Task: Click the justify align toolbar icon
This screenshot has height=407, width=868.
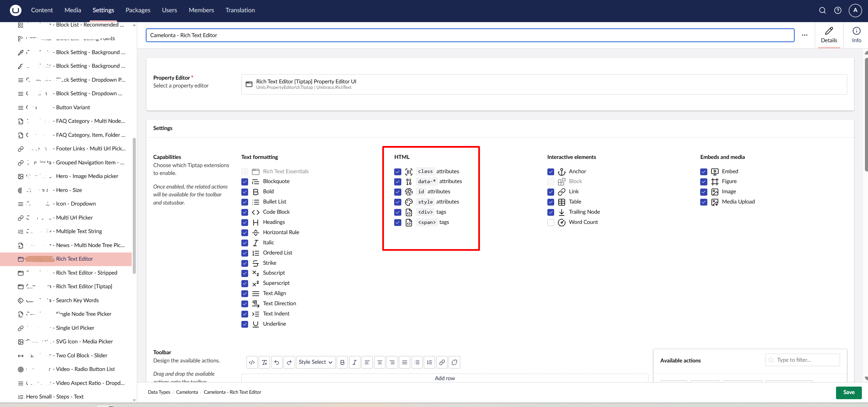Action: coord(404,362)
